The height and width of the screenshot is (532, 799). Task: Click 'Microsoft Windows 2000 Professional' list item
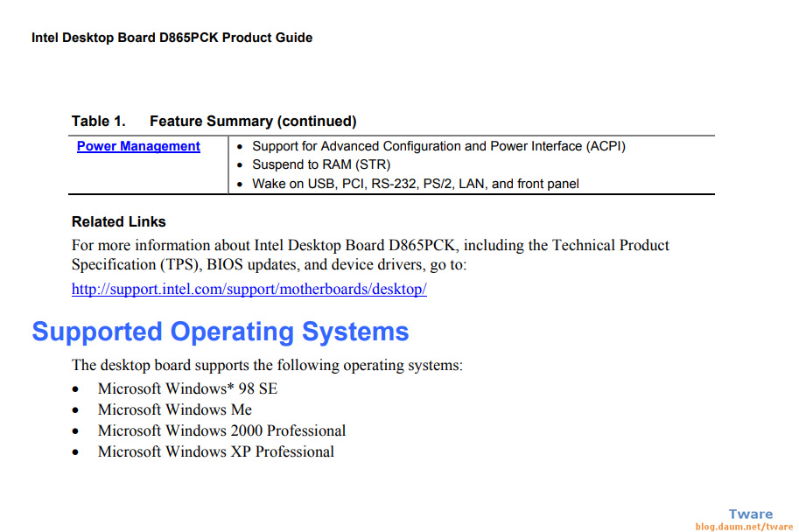[x=221, y=430]
